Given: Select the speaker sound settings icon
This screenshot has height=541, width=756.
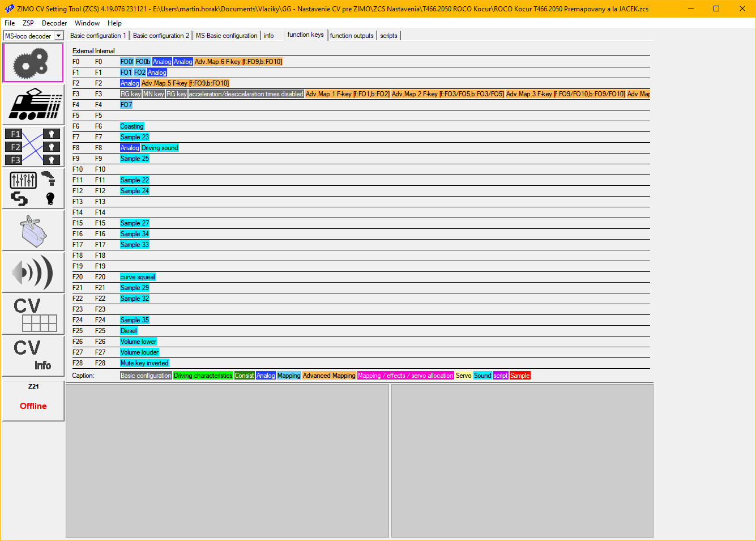Looking at the screenshot, I should [33, 272].
